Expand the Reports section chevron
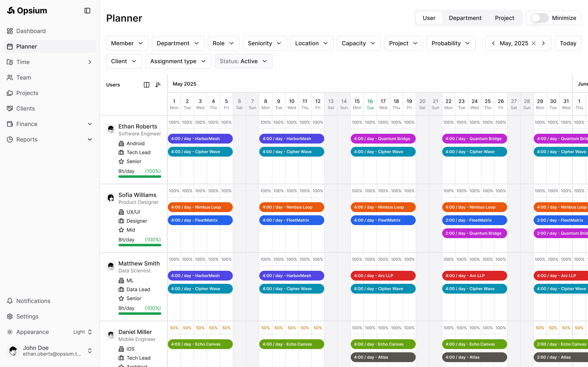Screen dimensions: 588x367 [90, 139]
